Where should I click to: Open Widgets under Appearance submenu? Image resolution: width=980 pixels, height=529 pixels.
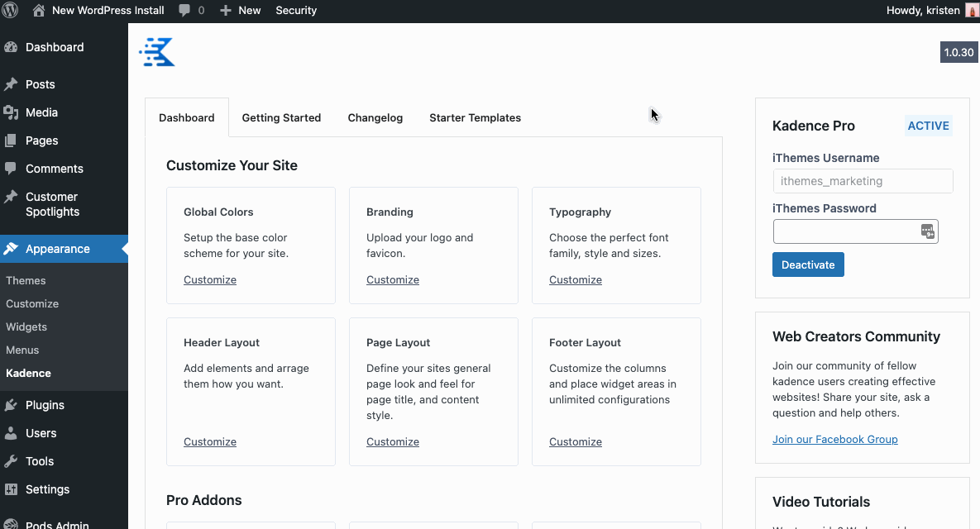(26, 327)
